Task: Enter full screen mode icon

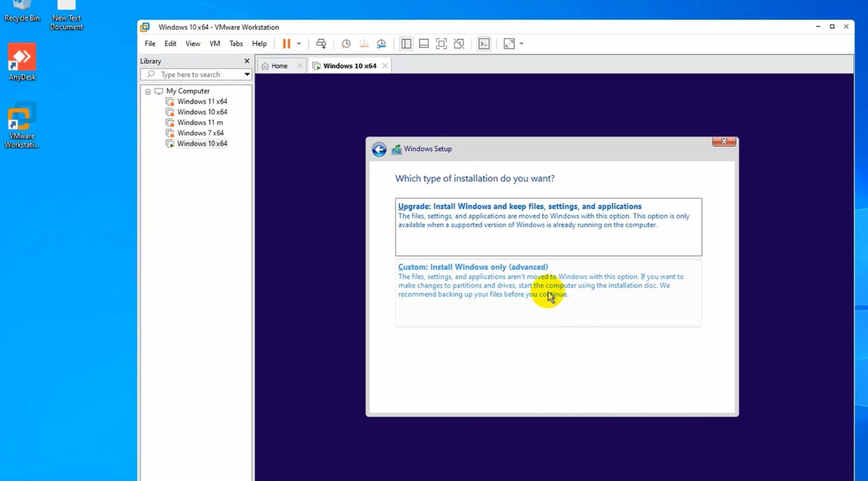Action: point(441,44)
